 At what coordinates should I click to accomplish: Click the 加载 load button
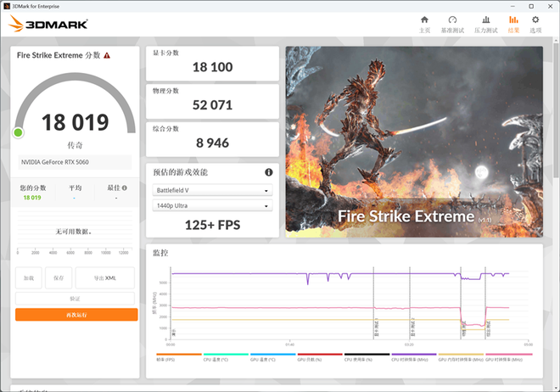[29, 277]
